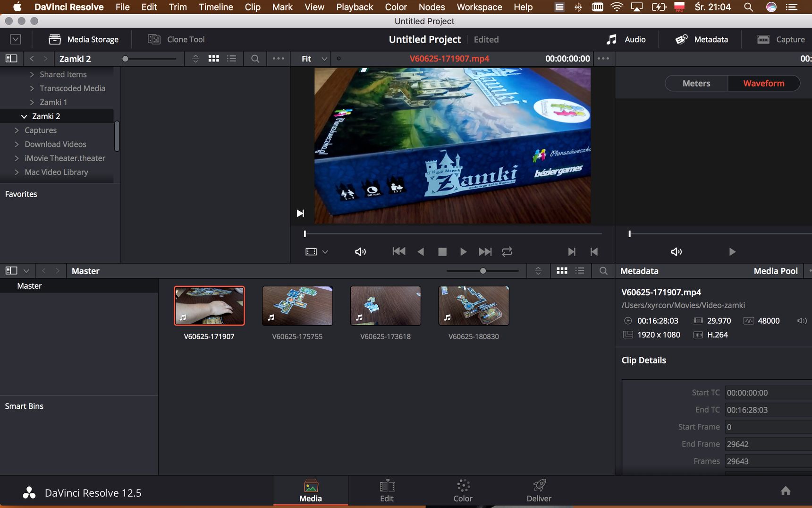Expand Mac Video Library

(x=17, y=172)
